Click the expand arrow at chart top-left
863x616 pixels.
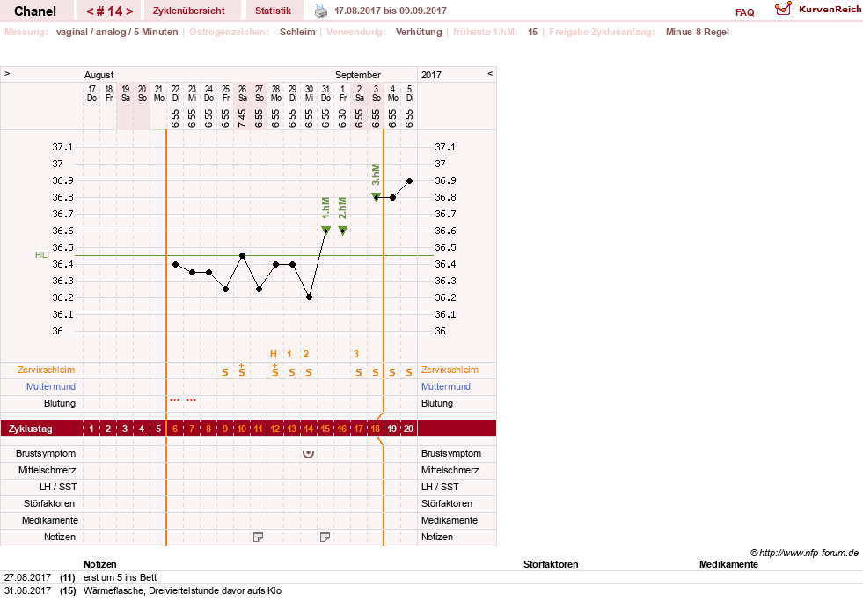[x=7, y=73]
